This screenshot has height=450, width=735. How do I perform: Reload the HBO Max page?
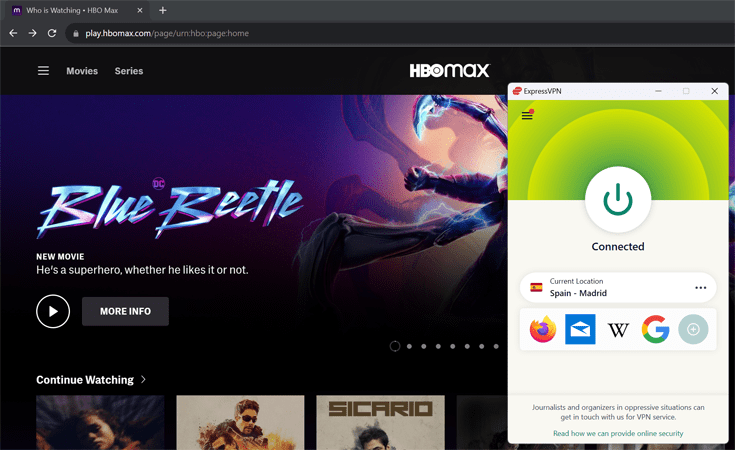pos(52,33)
